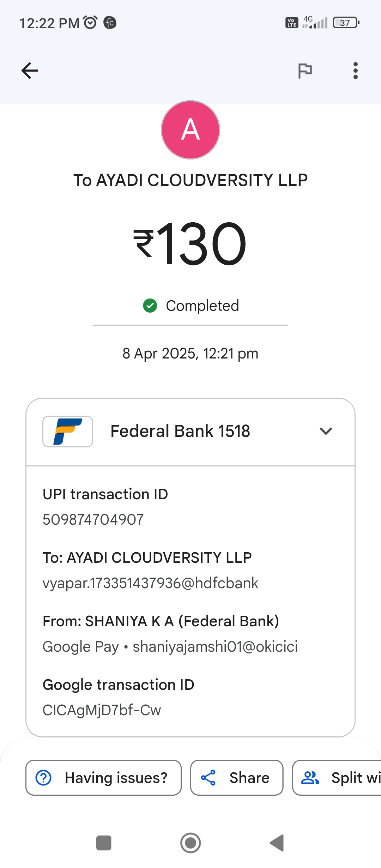Open the three-dot overflow menu
381x868 pixels.
355,71
